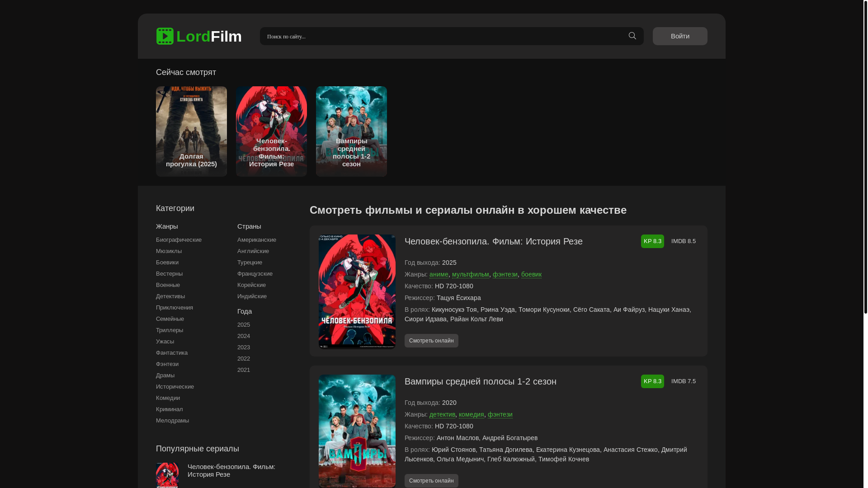Click KP 8.3 badge for Человек-бензопила
The width and height of the screenshot is (868, 488).
click(x=652, y=241)
